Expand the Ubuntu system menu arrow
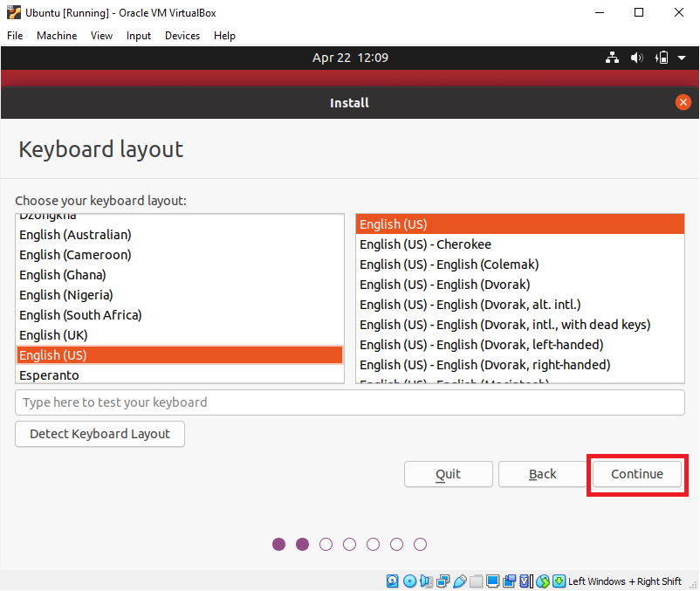 682,58
